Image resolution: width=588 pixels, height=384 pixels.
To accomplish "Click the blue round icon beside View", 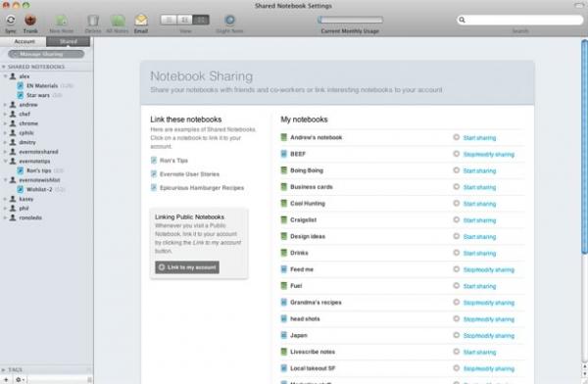I will pos(230,20).
